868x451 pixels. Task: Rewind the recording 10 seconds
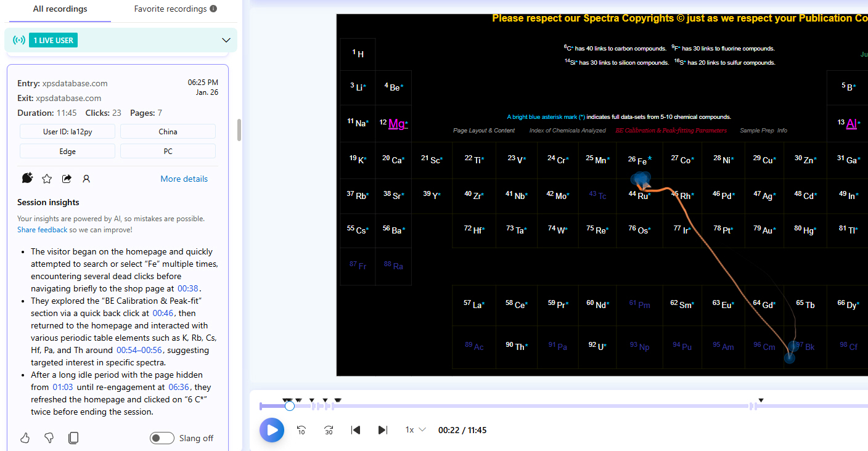click(x=301, y=430)
